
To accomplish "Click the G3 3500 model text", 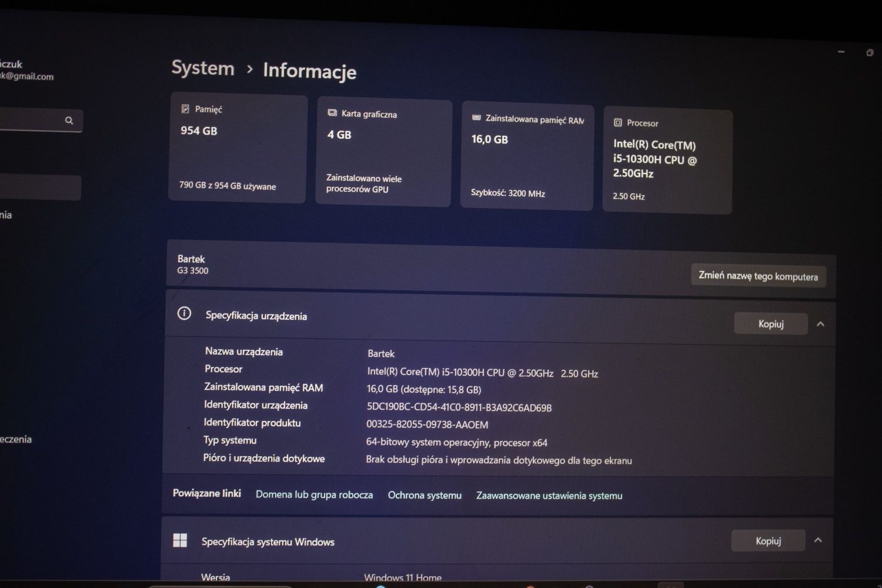I will (193, 270).
